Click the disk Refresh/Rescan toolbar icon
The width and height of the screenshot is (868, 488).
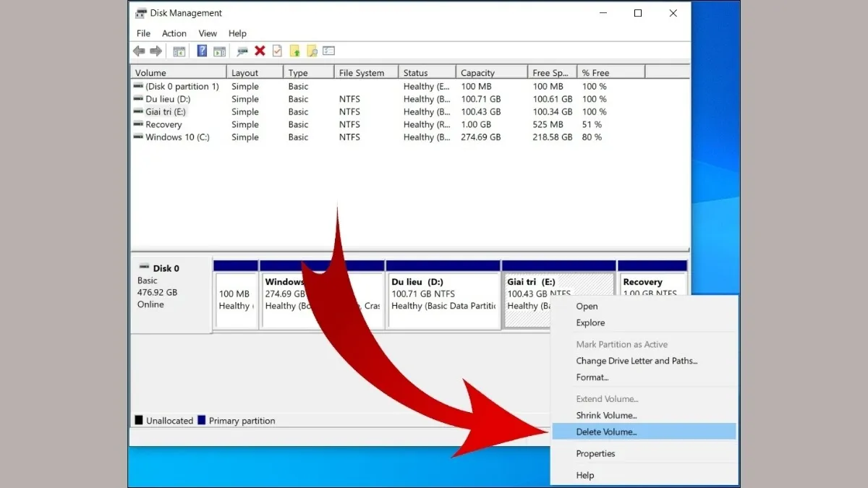pos(242,51)
